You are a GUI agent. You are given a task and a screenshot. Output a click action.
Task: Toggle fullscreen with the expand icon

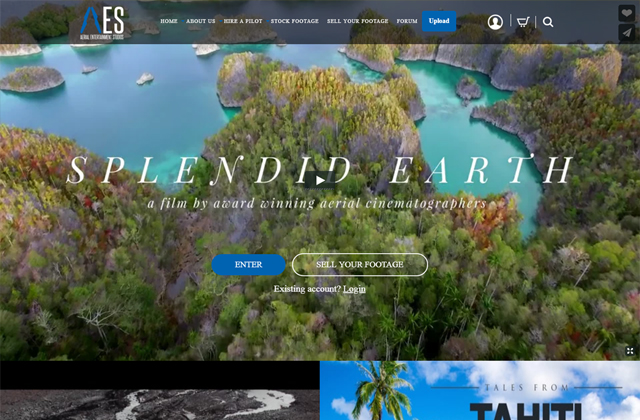[x=630, y=351]
